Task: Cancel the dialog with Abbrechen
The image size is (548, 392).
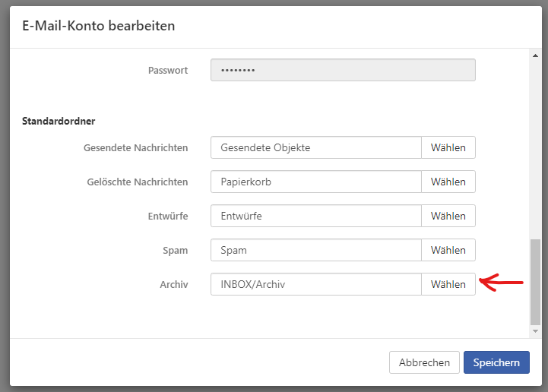Action: pos(424,362)
